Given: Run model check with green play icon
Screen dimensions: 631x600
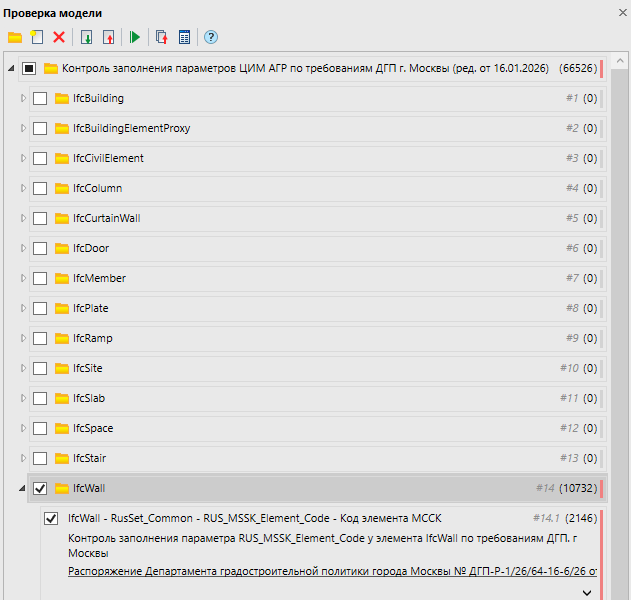Looking at the screenshot, I should tap(135, 37).
